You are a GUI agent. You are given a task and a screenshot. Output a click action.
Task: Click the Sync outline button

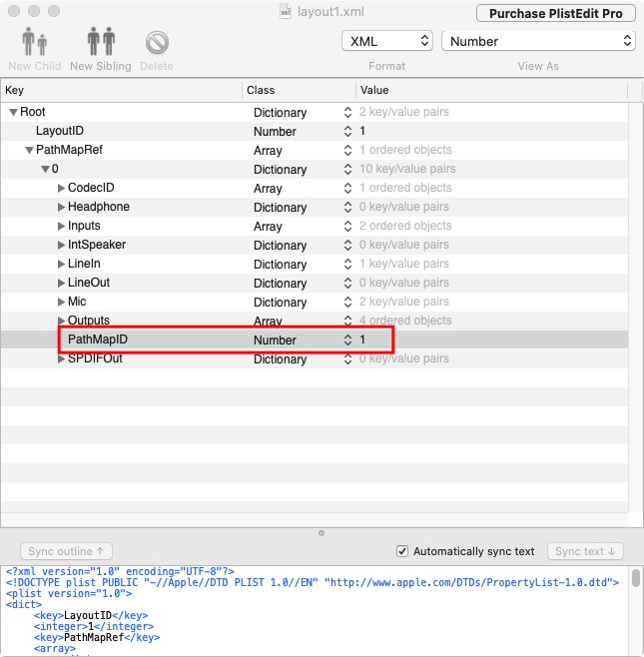tap(66, 551)
